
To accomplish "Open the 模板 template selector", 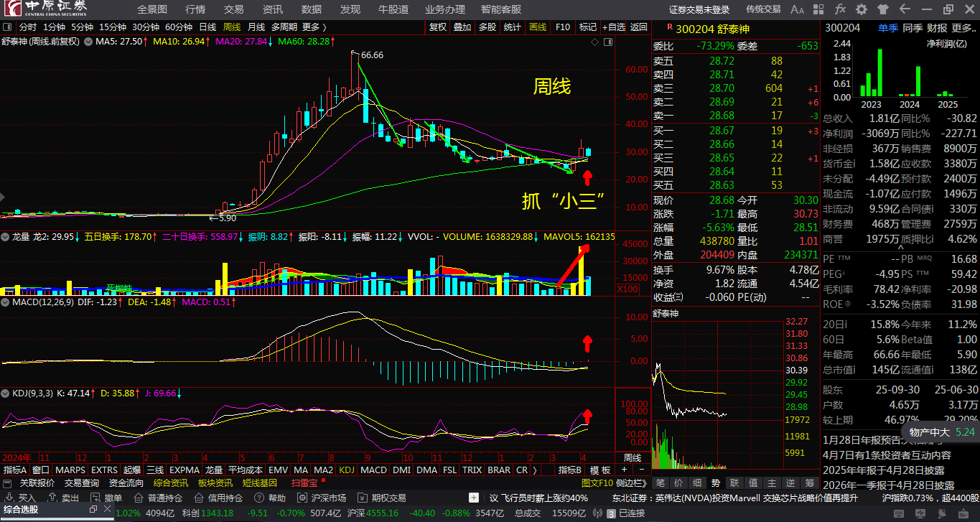I will pos(600,470).
